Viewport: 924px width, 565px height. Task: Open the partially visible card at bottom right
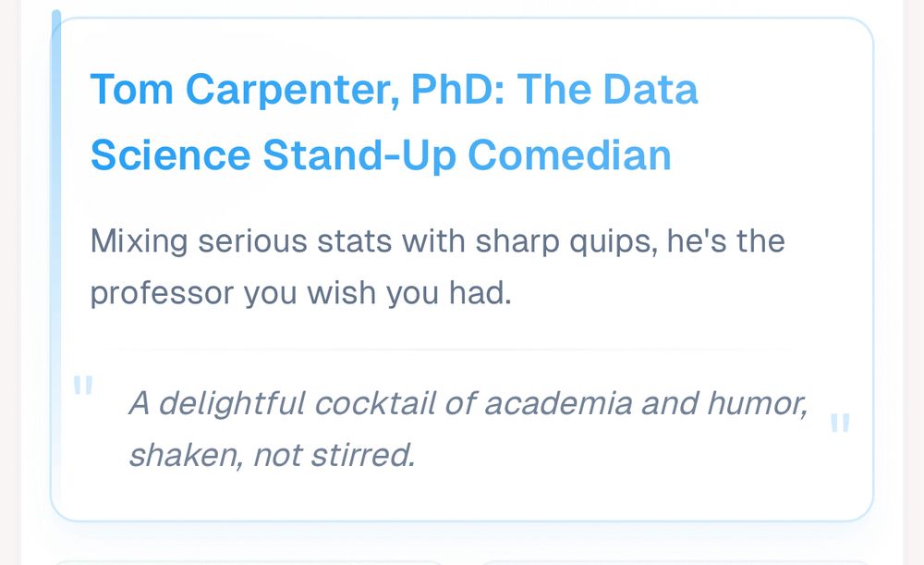(675, 561)
